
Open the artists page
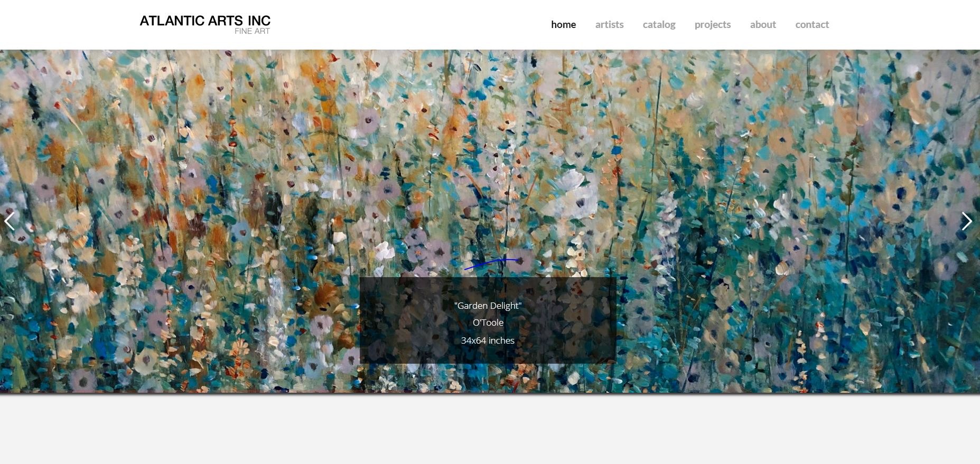point(609,24)
